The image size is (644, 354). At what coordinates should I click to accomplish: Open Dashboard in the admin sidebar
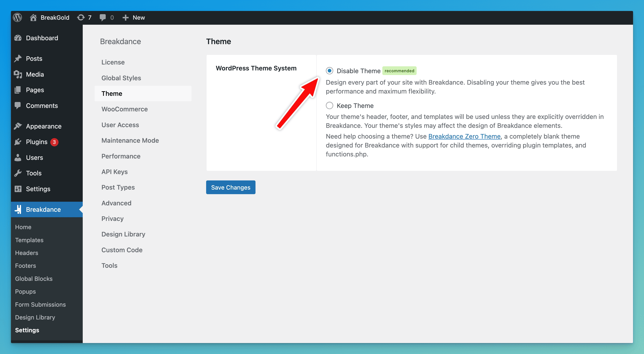pyautogui.click(x=47, y=38)
